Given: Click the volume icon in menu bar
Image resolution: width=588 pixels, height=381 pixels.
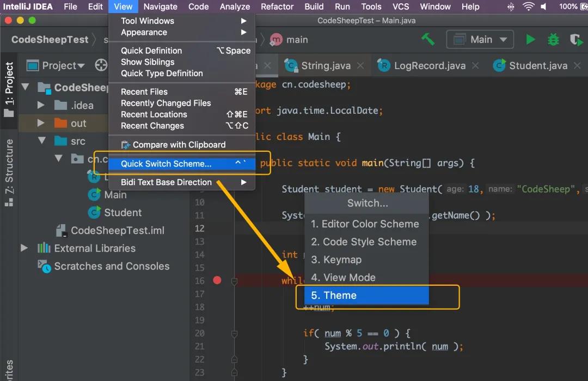Looking at the screenshot, I should [544, 7].
